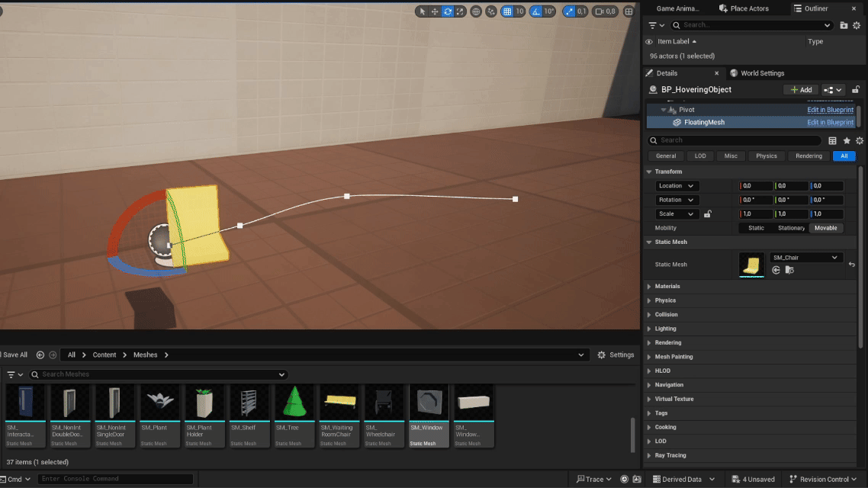
Task: Switch to the Details tab
Action: coord(667,73)
